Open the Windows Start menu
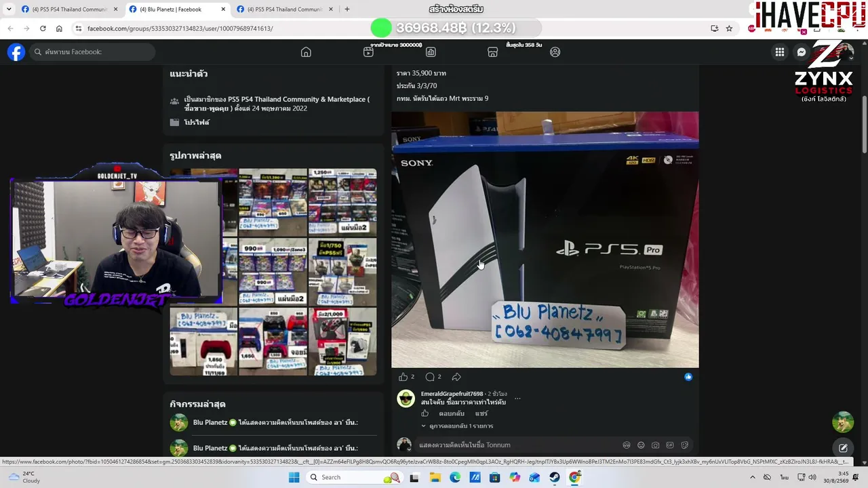This screenshot has width=868, height=488. coord(294,477)
